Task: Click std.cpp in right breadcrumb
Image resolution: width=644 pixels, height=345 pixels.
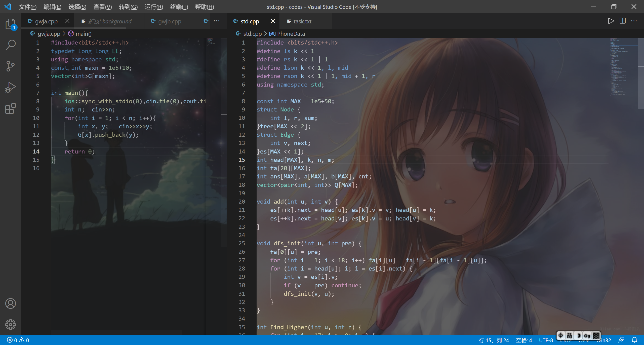Action: (x=252, y=34)
